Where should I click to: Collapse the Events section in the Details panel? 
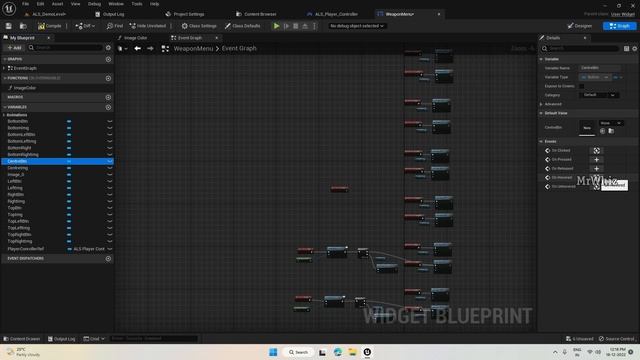pyautogui.click(x=542, y=141)
